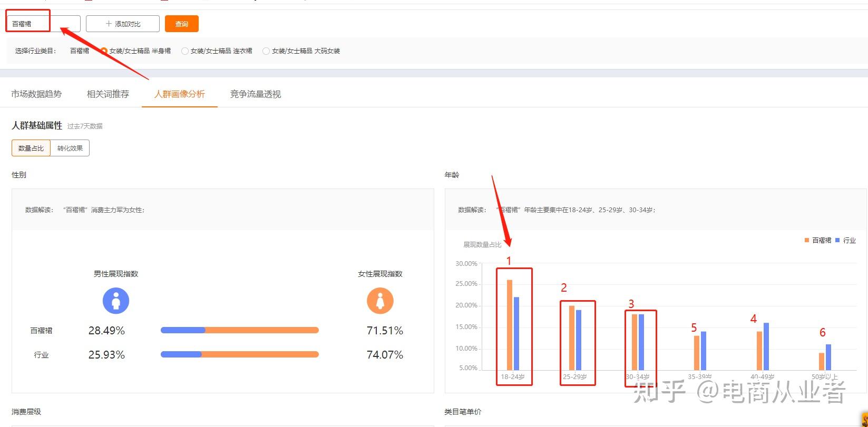Click the 年龄 section label
Screen dimensions: 868x427
452,175
